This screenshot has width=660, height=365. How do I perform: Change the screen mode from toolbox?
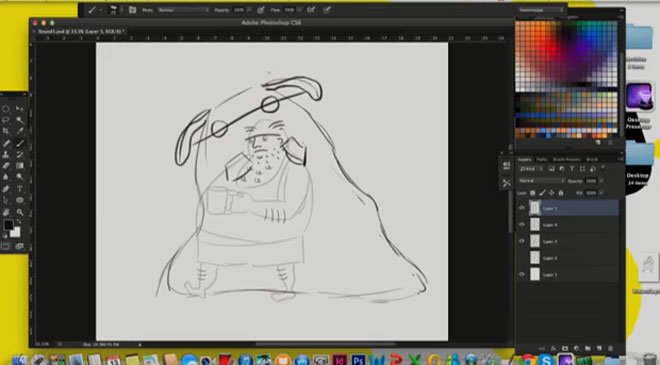[20, 246]
